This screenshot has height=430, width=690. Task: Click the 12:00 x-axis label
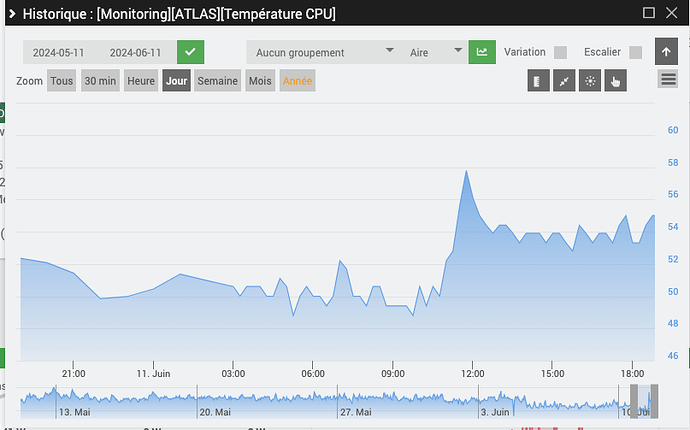click(x=473, y=374)
